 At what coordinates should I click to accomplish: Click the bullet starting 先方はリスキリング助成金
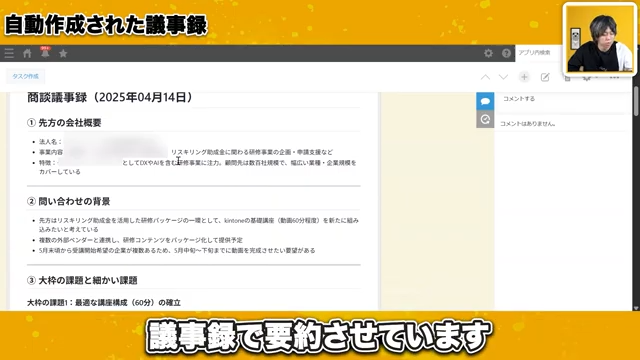point(199,224)
